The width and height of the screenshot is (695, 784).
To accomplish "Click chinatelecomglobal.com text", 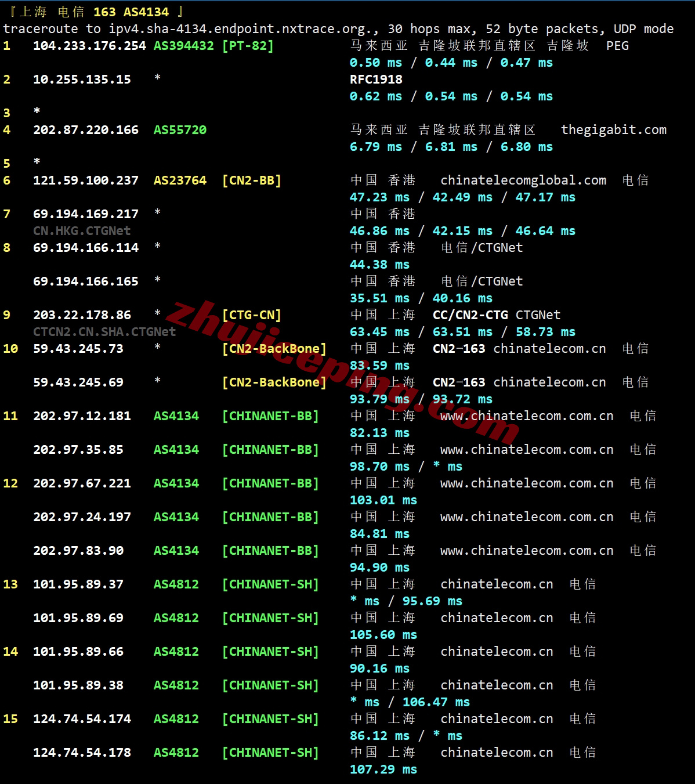I will tap(523, 180).
